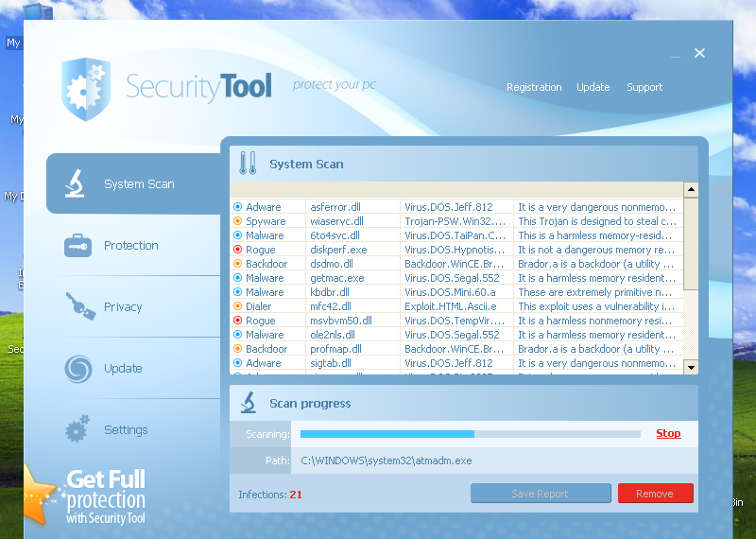Viewport: 756px width, 539px height.
Task: Click the star icon by Get Full protection
Action: (x=39, y=495)
